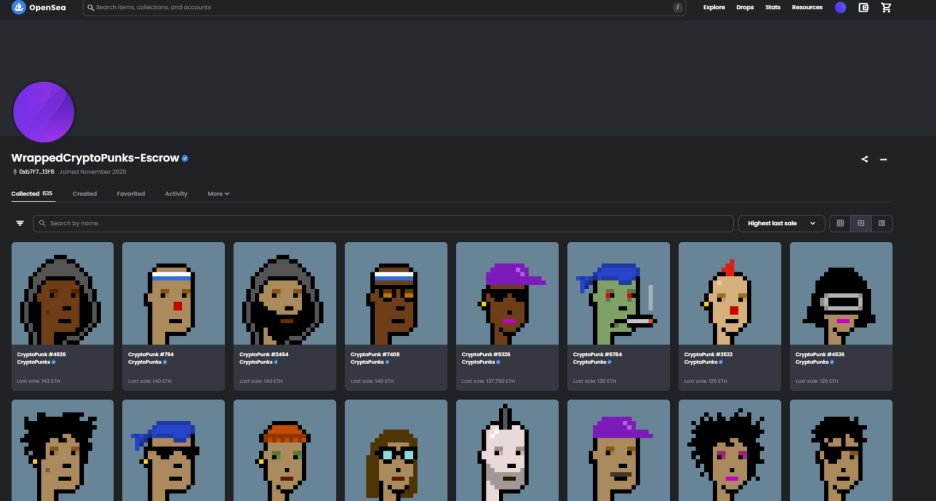Click CryptoPunks collection link under #9326

coord(478,362)
